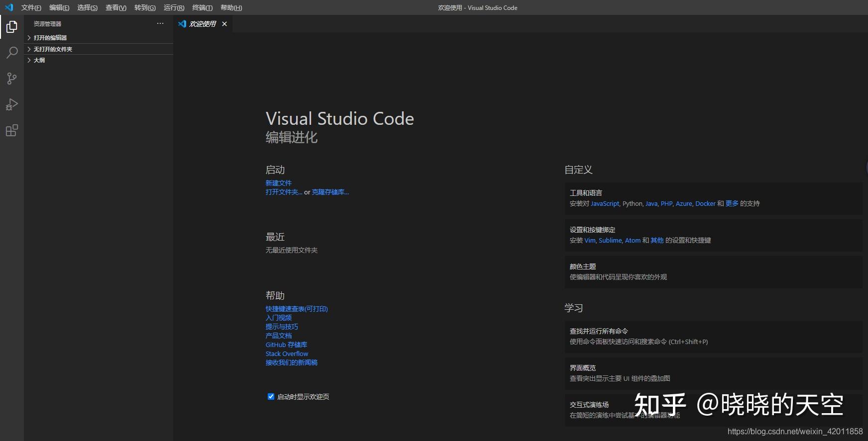Viewport: 868px width, 441px height.
Task: Click the 其他 keybindings link
Action: click(x=657, y=240)
